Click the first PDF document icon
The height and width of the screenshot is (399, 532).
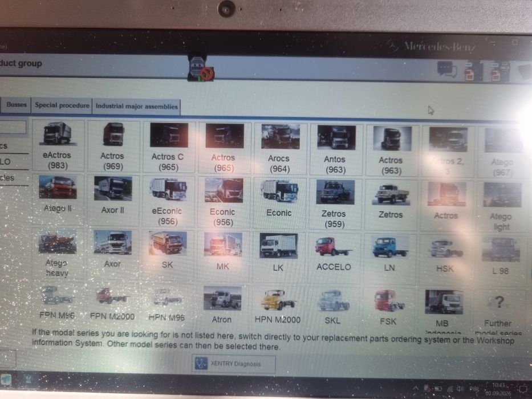473,71
